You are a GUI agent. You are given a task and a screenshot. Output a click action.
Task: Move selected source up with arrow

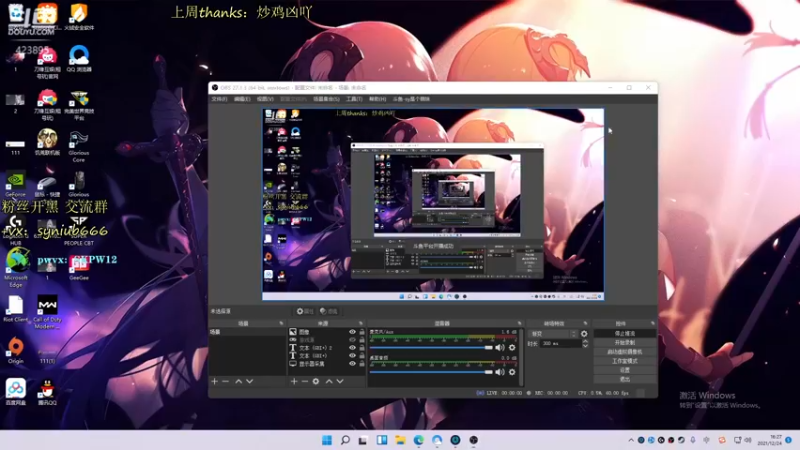point(329,381)
